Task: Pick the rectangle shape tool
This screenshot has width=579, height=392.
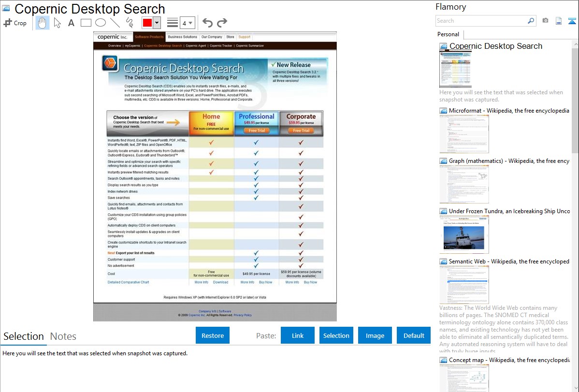Action: coord(86,23)
